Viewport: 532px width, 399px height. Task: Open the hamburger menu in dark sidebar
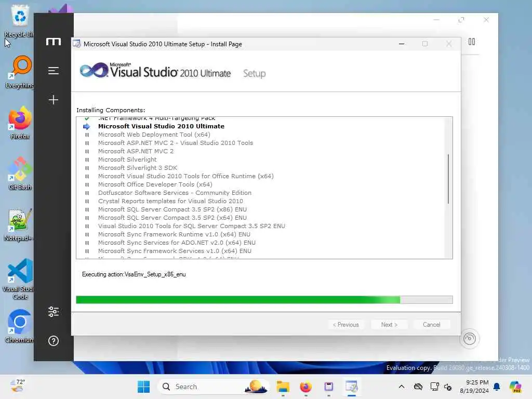click(54, 71)
